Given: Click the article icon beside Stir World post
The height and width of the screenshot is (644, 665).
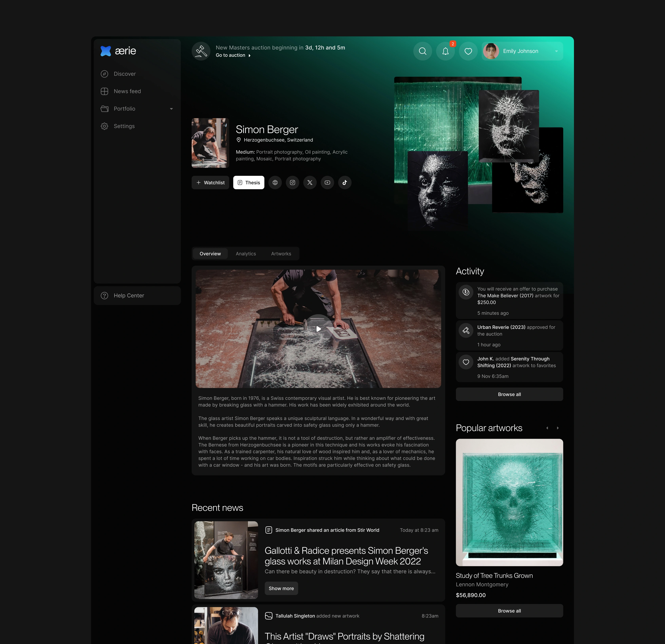Looking at the screenshot, I should (269, 530).
